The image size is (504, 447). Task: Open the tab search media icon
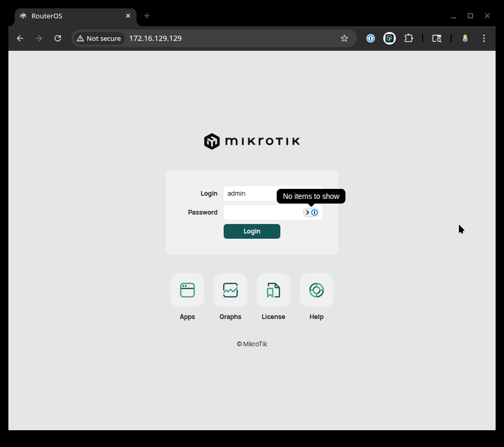tap(436, 38)
